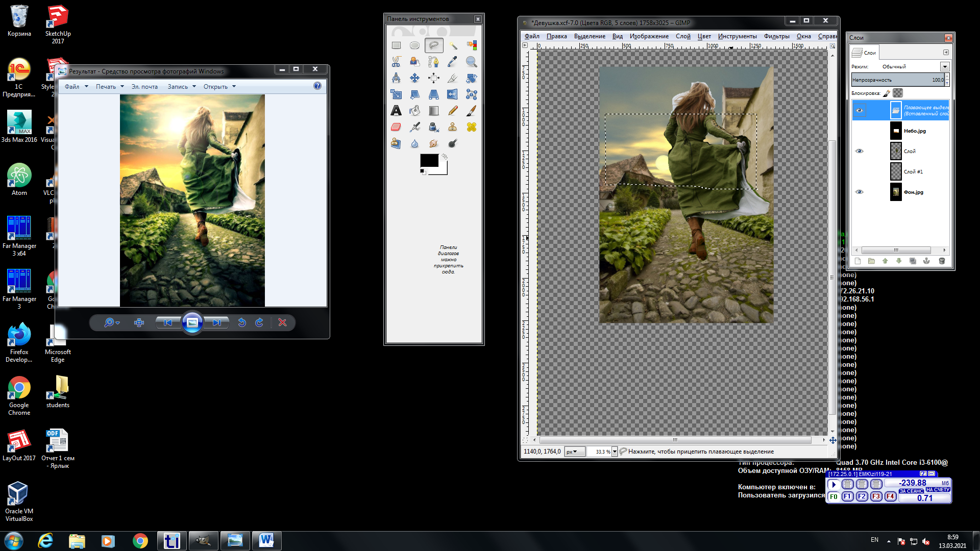Open the layers panel tab configuration menu
This screenshot has width=980, height=551.
point(945,53)
